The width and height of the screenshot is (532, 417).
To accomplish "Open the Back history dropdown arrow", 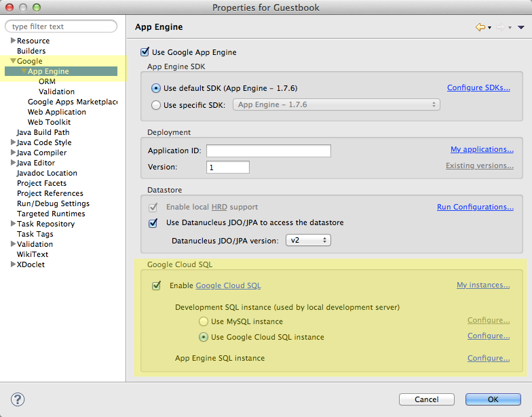I will pos(489,28).
